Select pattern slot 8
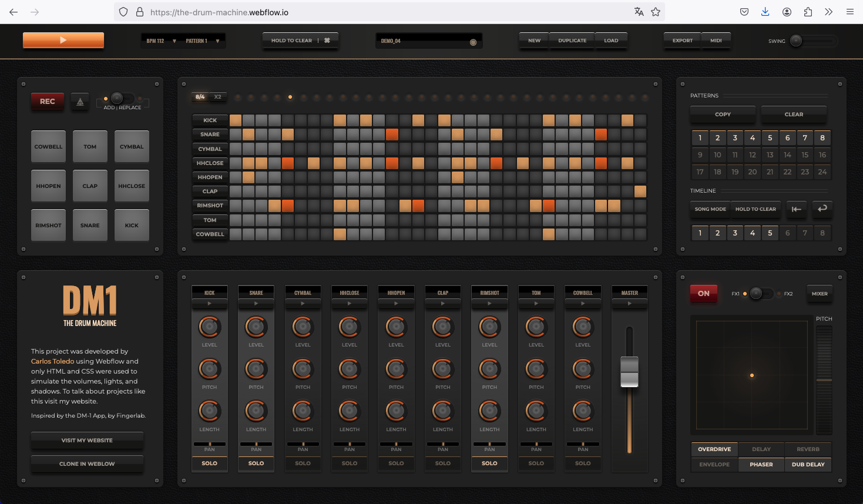Viewport: 863px width, 504px height. tap(822, 138)
